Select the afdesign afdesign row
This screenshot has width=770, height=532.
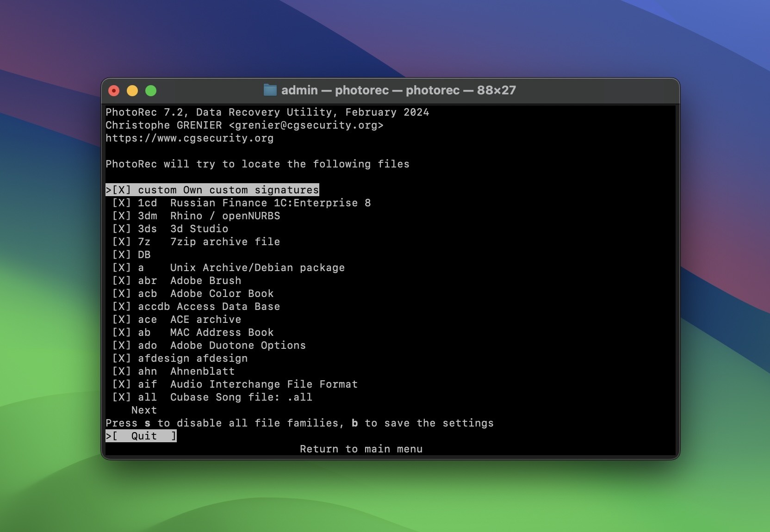pos(180,359)
